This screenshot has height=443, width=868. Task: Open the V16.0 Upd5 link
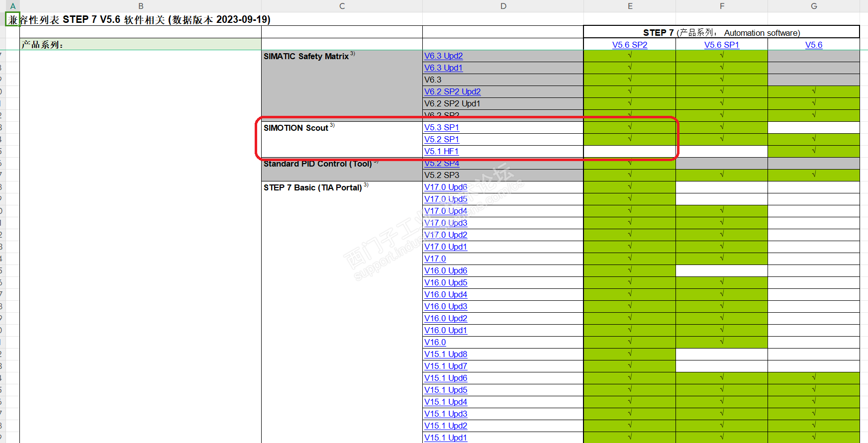coord(446,283)
